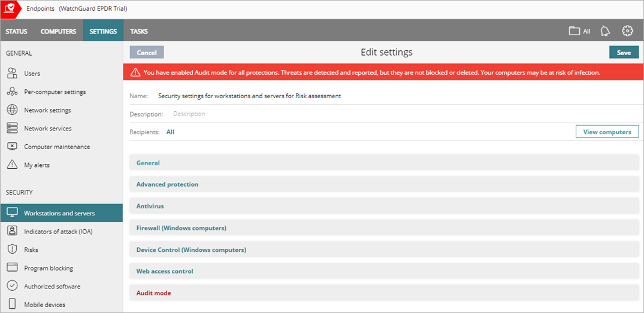Click the Mobile devices phone icon

(13, 305)
